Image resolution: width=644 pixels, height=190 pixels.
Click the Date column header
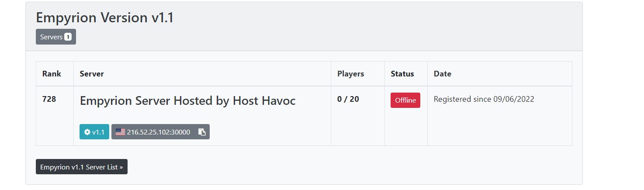pos(442,74)
